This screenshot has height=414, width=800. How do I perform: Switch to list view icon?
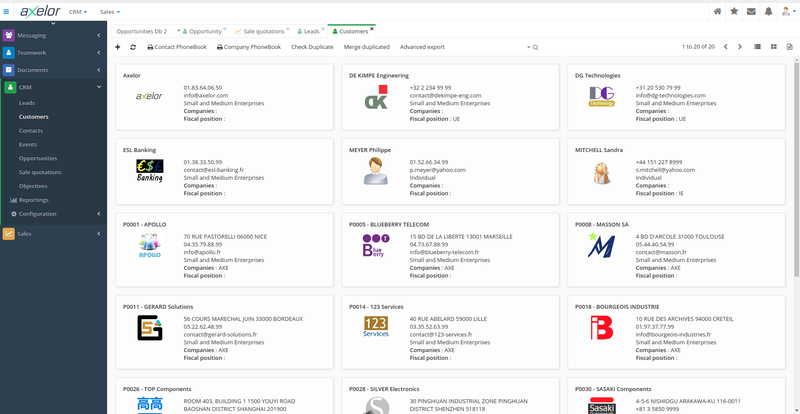coord(757,47)
